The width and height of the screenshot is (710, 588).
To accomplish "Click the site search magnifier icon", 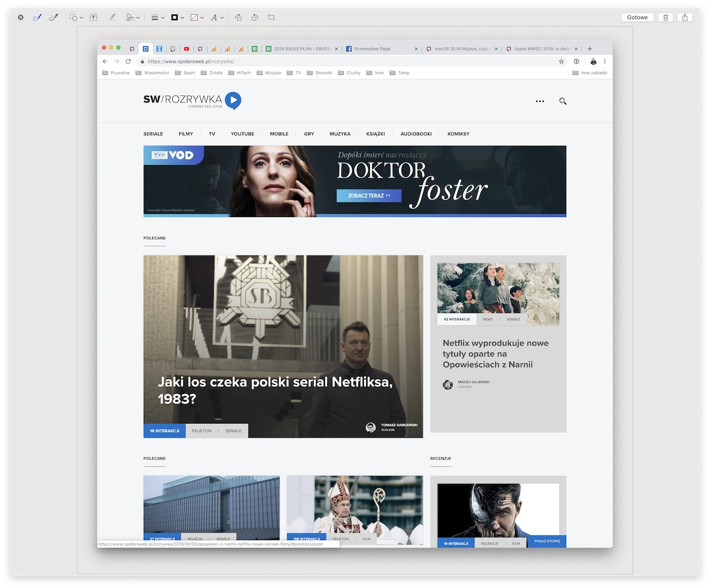I will 563,101.
